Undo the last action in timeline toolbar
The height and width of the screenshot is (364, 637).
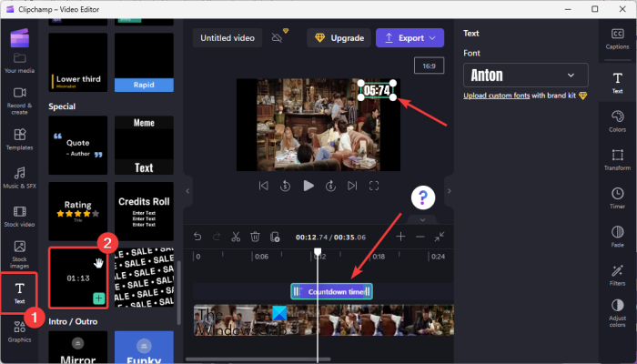197,237
